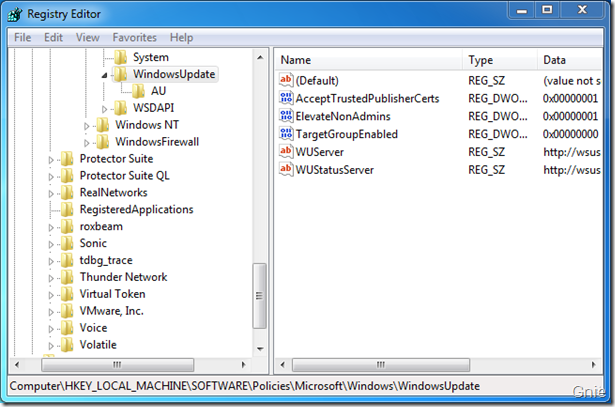
Task: Click the WUStatusServer string value icon
Action: pos(286,169)
